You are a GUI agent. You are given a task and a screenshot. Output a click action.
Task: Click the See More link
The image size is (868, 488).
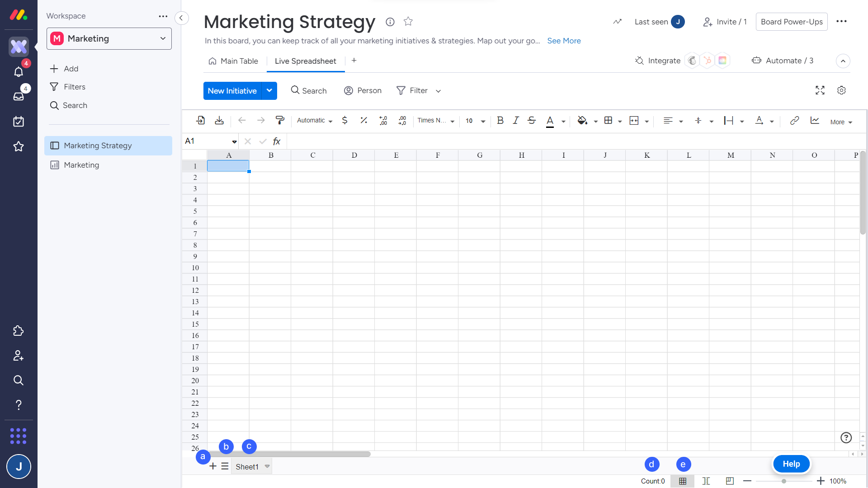pyautogui.click(x=564, y=41)
